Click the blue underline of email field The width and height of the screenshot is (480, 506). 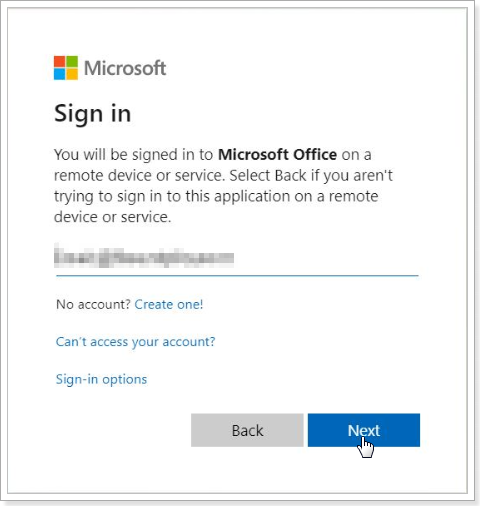click(237, 276)
